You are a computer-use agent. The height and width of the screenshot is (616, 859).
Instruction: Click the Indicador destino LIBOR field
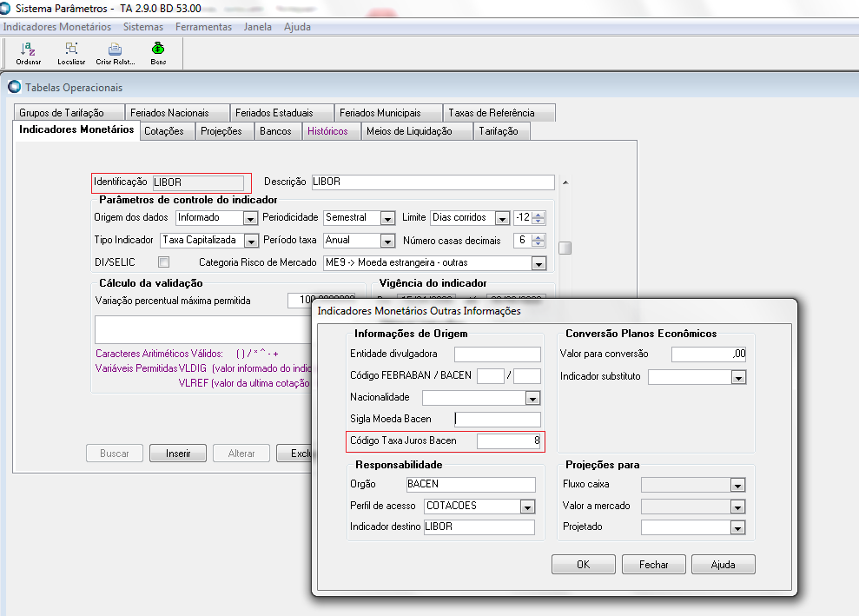[479, 527]
